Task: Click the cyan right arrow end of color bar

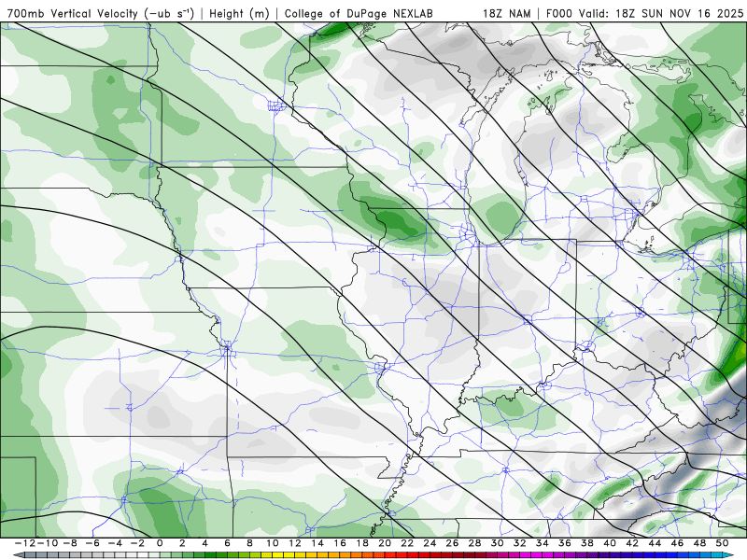Action: tap(729, 555)
